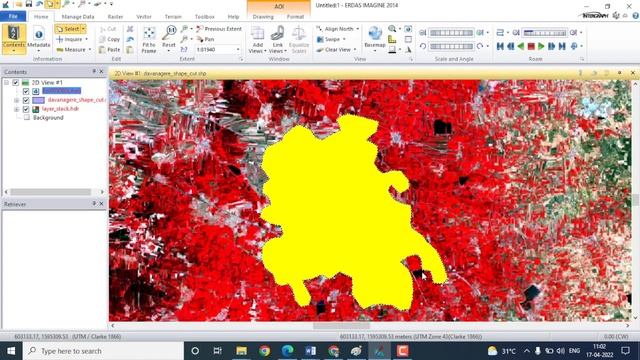Click the Paste button
The height and width of the screenshot is (360, 640).
point(110,49)
